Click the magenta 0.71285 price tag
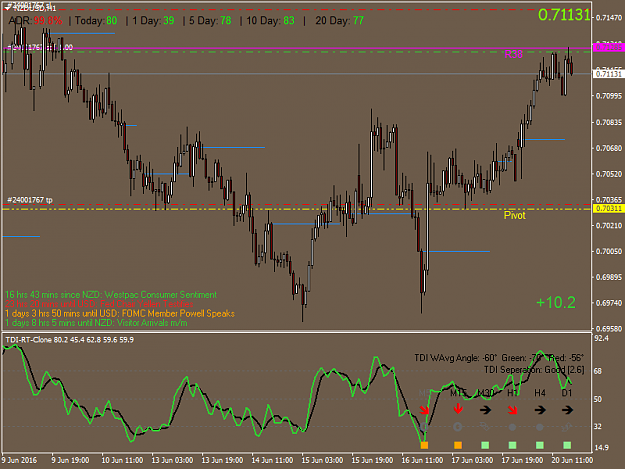This screenshot has width=625, height=469. [x=609, y=47]
